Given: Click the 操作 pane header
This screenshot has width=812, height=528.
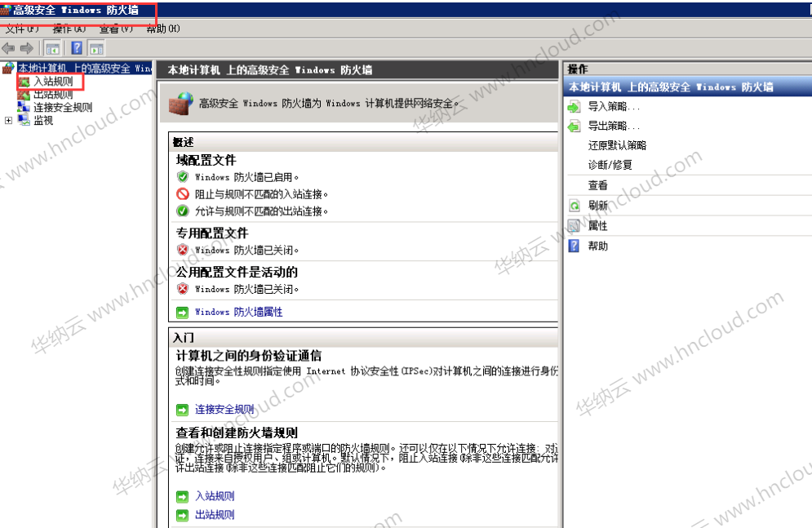Looking at the screenshot, I should click(578, 69).
